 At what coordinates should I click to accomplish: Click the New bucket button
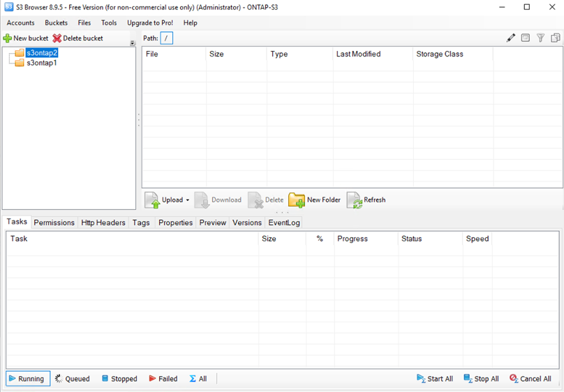pyautogui.click(x=26, y=38)
